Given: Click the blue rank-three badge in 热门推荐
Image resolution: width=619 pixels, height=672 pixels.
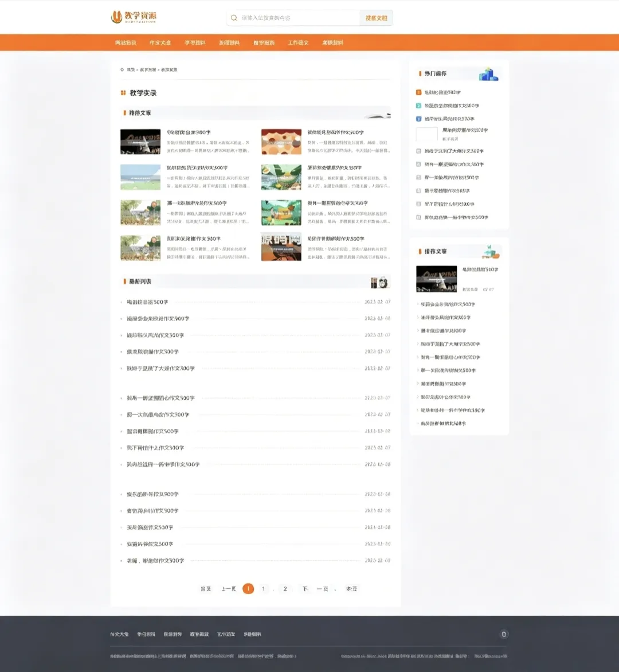Looking at the screenshot, I should (x=419, y=119).
